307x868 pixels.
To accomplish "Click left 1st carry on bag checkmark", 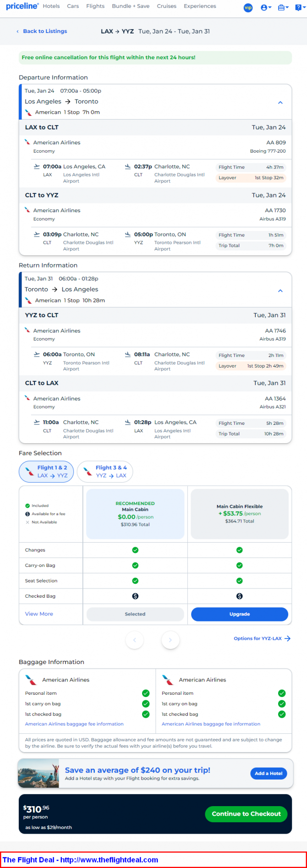I will pyautogui.click(x=146, y=703).
